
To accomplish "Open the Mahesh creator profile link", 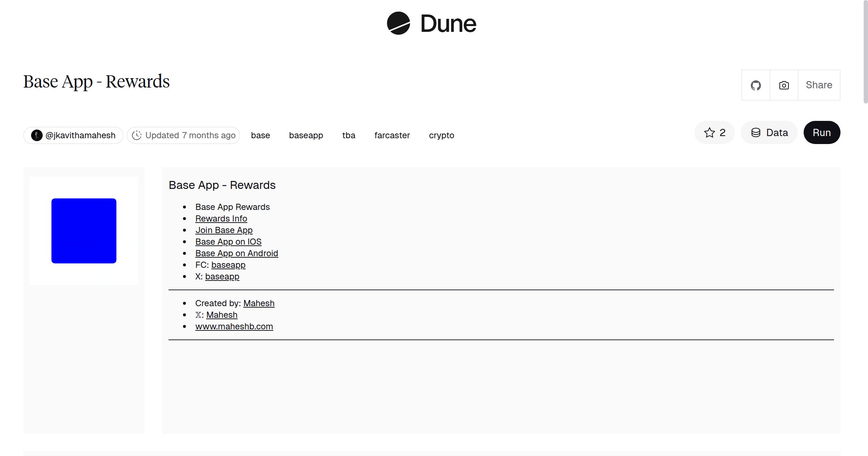I will click(259, 303).
